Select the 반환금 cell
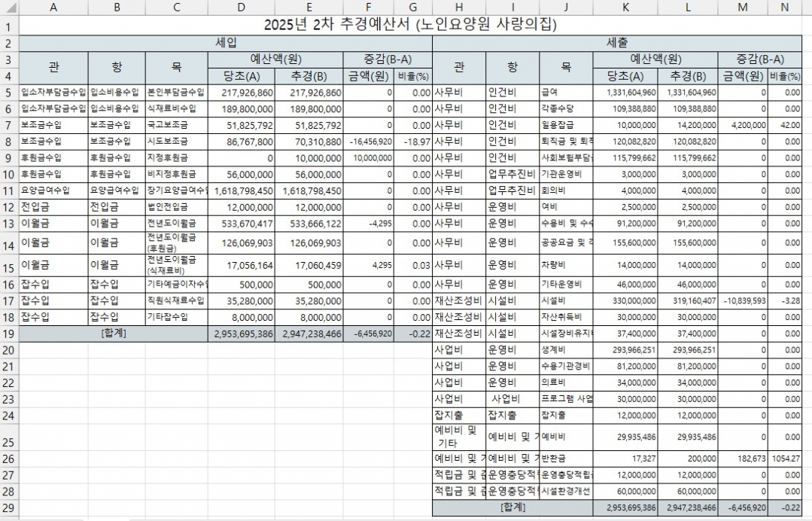The width and height of the screenshot is (812, 521). click(566, 459)
